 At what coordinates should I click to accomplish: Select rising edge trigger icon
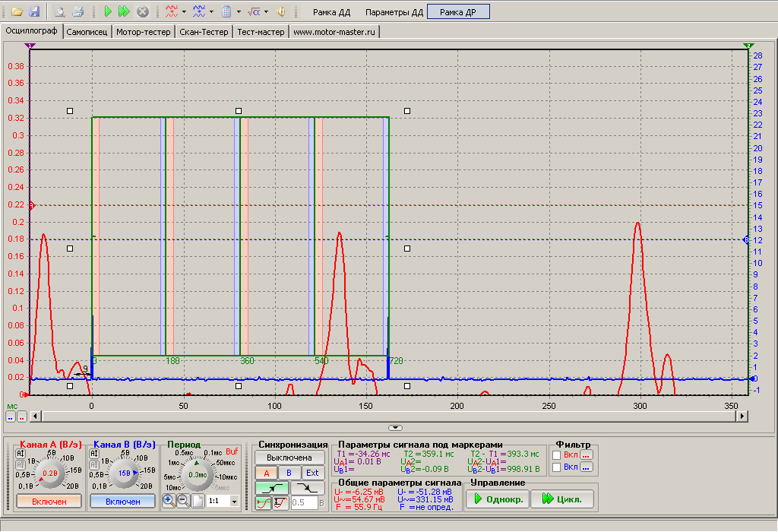pos(271,489)
